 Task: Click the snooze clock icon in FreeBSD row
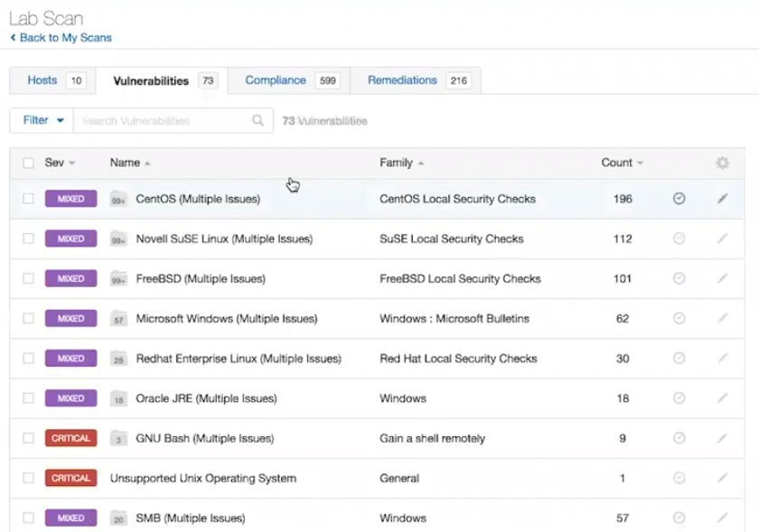(679, 278)
